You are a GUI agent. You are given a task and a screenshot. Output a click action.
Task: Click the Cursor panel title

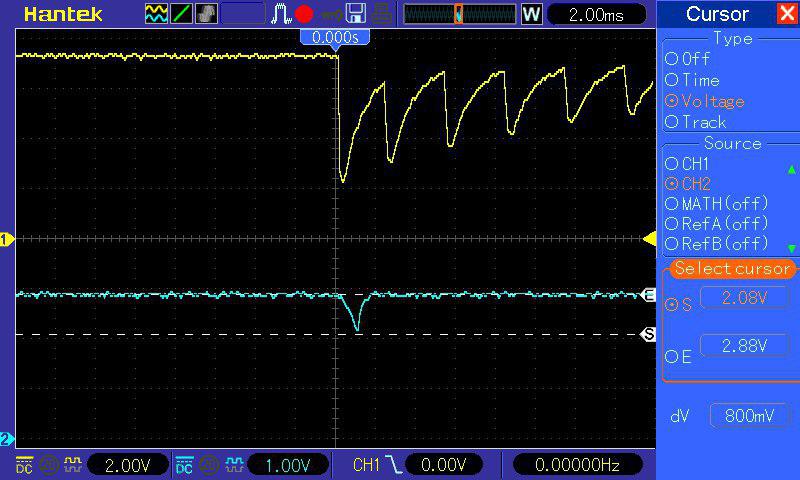[717, 14]
